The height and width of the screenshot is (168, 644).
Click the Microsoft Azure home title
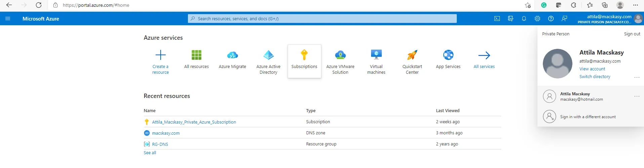(41, 19)
